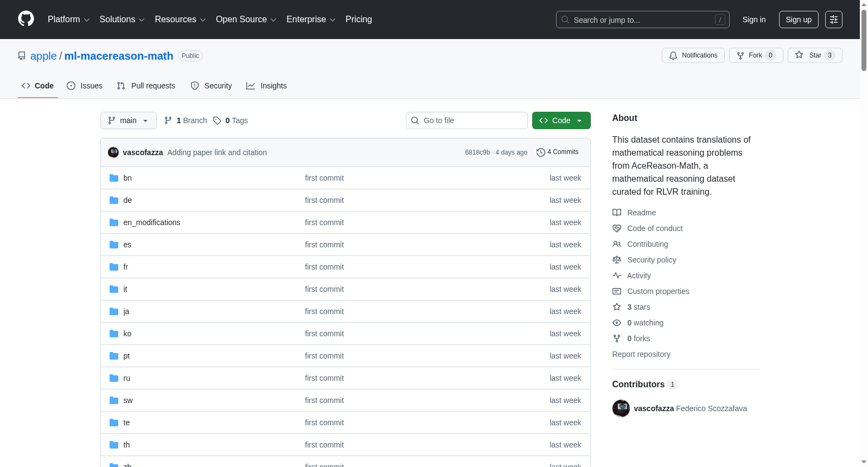Click the GitHub logo icon

26,19
